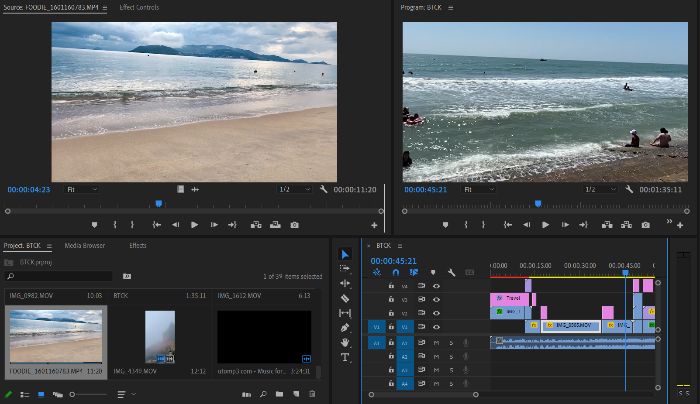Select the Project: BTCK tab
Screen dimensions: 700x404
click(x=22, y=246)
